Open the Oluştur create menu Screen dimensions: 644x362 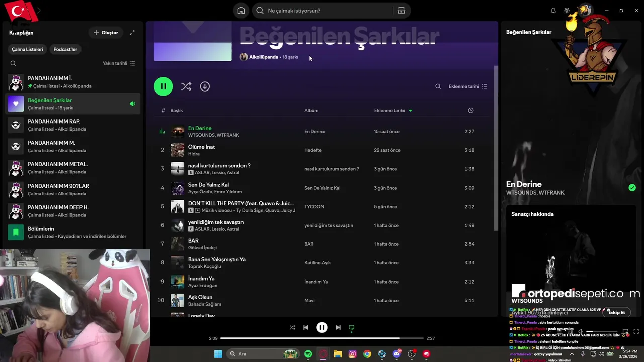point(106,33)
